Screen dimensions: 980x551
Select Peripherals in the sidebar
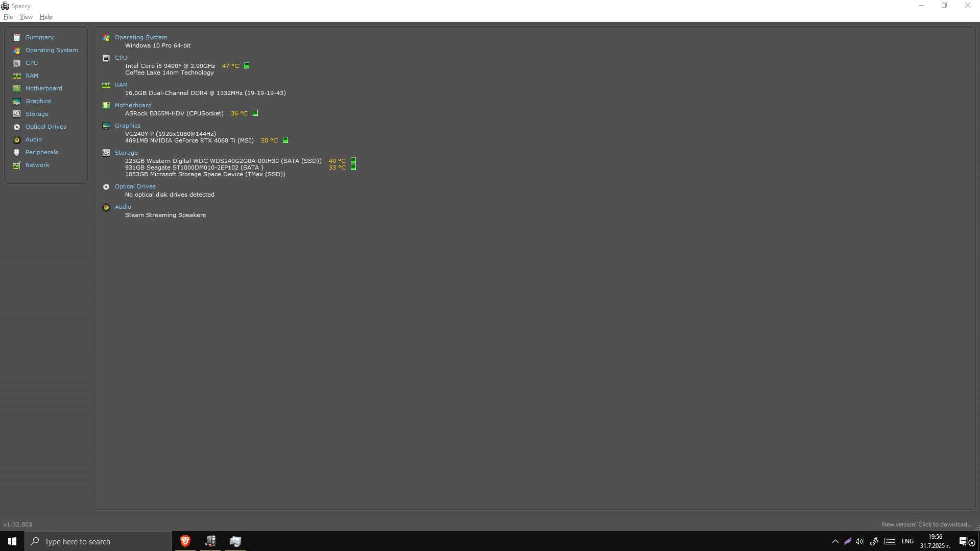(x=42, y=152)
